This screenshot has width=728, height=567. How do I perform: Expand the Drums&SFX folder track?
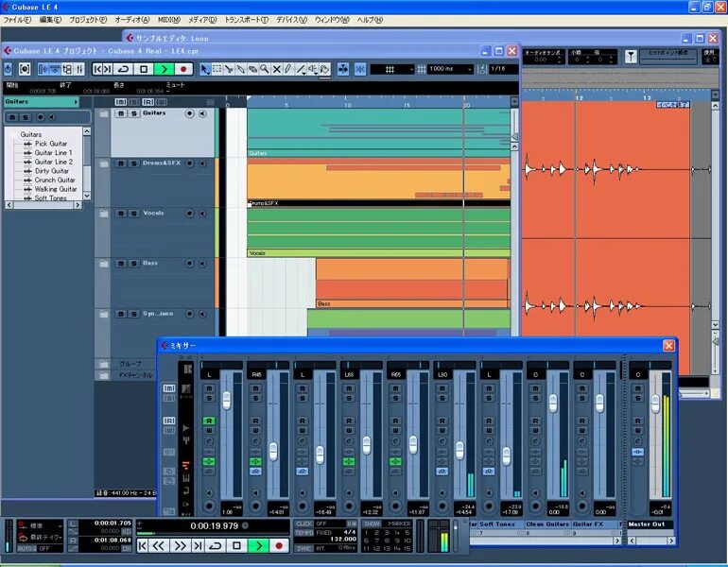click(x=104, y=163)
